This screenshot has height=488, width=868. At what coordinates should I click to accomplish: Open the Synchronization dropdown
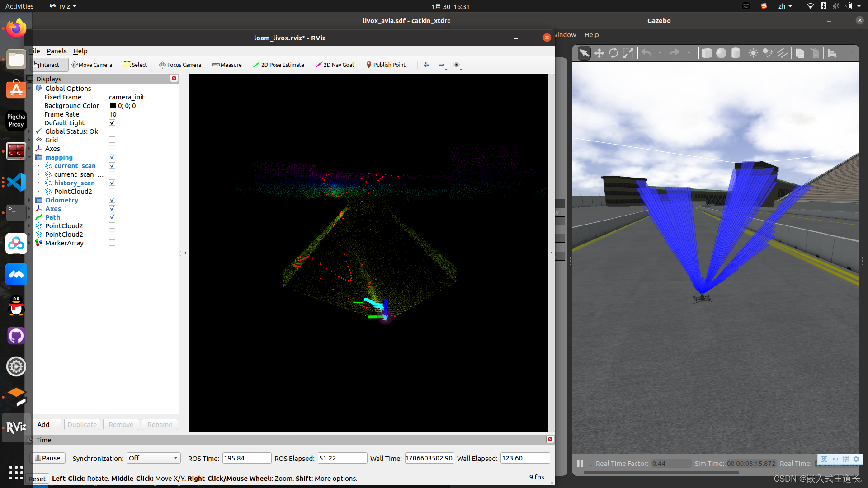pyautogui.click(x=153, y=458)
